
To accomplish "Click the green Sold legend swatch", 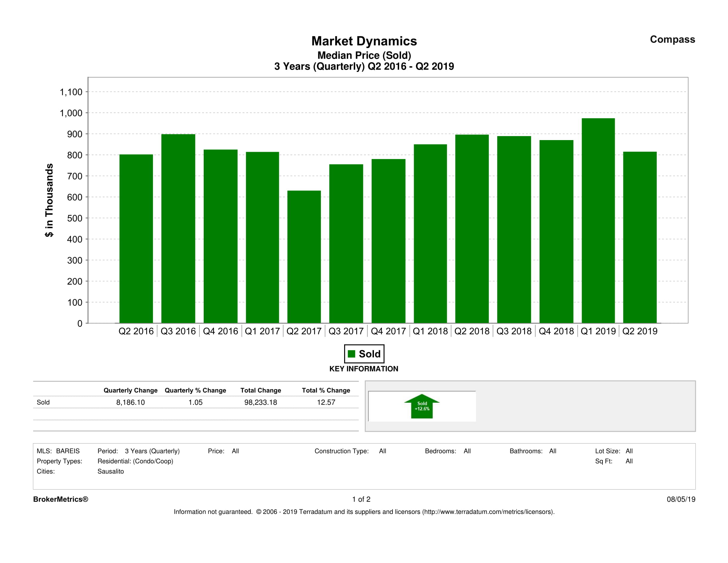I will [351, 354].
